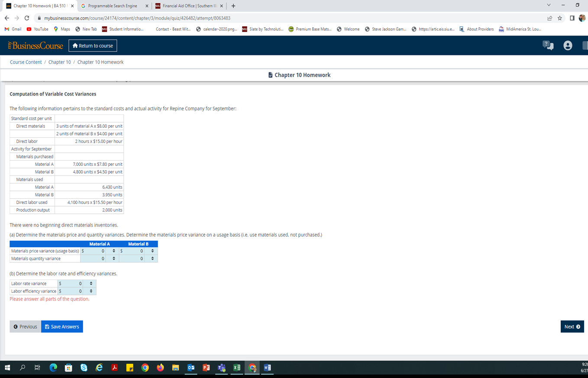Open PowerPoint from the taskbar
This screenshot has height=378, width=588.
(x=206, y=368)
